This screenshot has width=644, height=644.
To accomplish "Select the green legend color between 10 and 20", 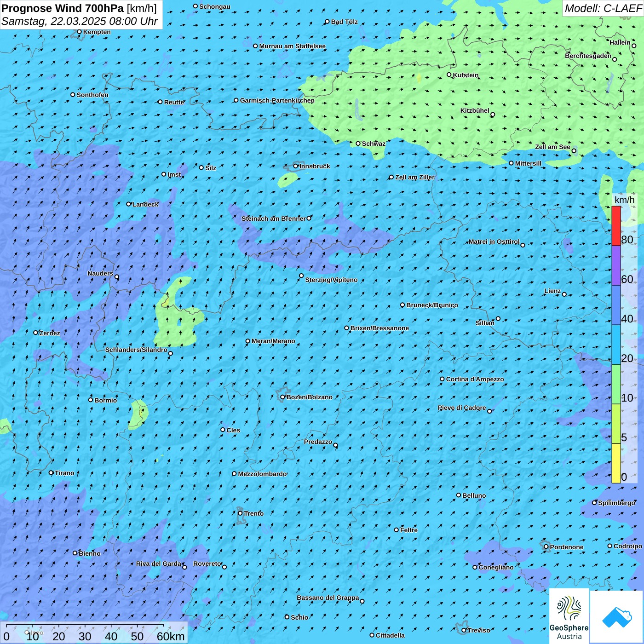I will point(616,385).
